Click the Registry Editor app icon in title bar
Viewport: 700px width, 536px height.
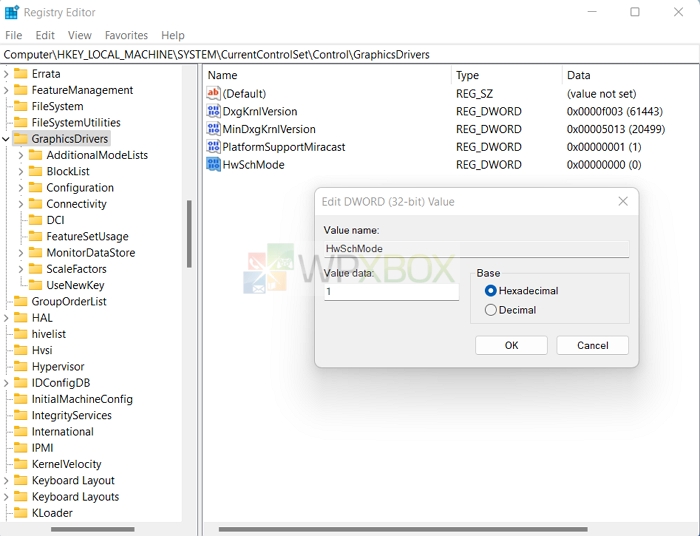point(12,12)
